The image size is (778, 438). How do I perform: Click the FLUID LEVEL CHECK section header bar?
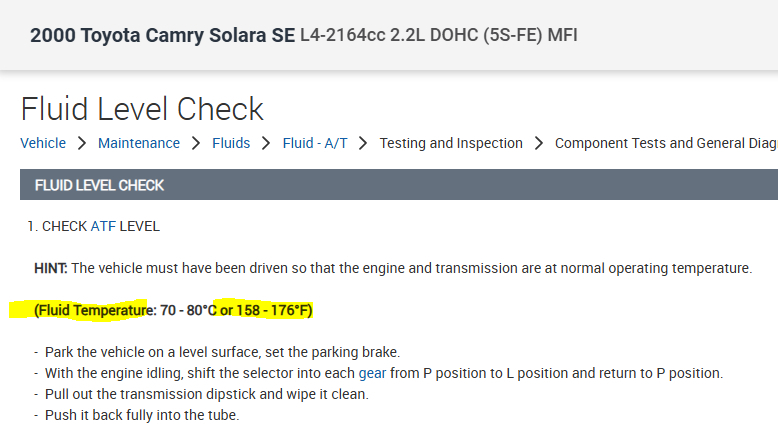[x=398, y=185]
